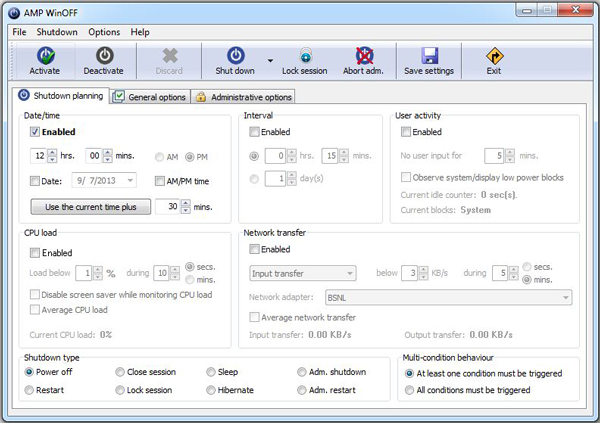
Task: Click the Abort adm. icon
Action: (364, 56)
